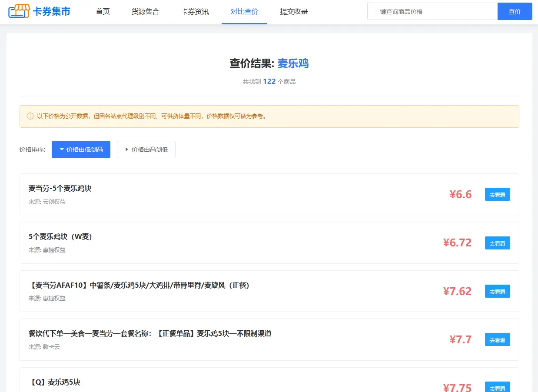Click the info icon in the yellow notice banner

pos(30,116)
